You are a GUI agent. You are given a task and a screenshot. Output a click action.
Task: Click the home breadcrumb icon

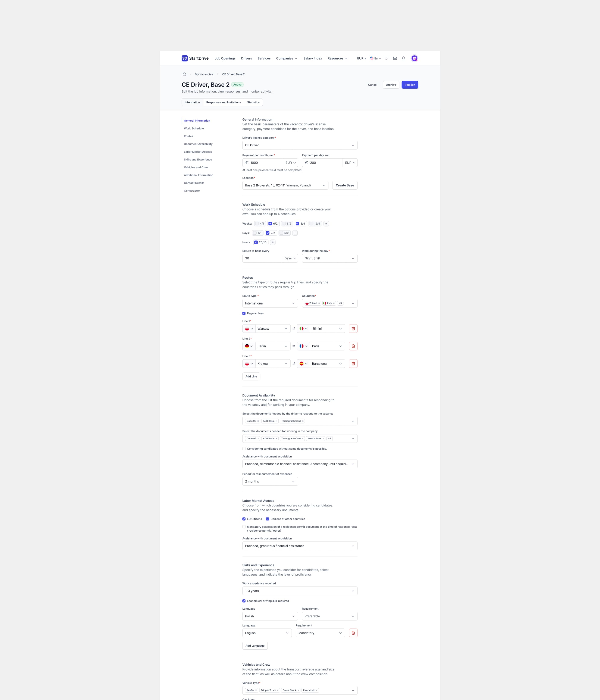pos(184,74)
